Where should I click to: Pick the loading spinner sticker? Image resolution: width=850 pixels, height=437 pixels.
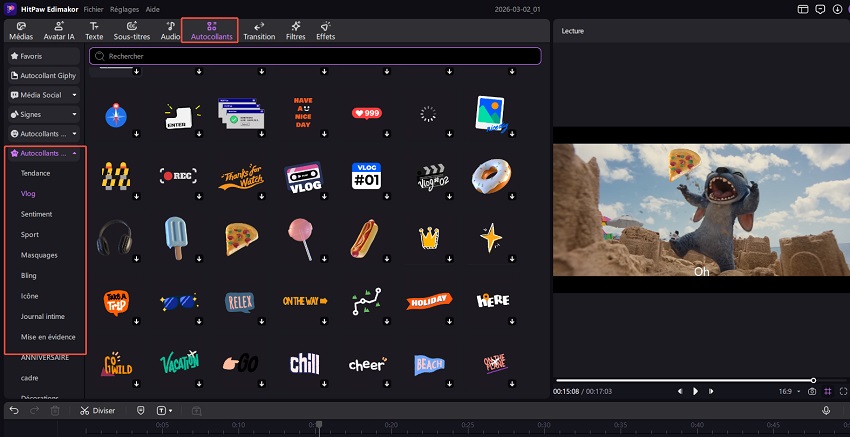point(428,114)
